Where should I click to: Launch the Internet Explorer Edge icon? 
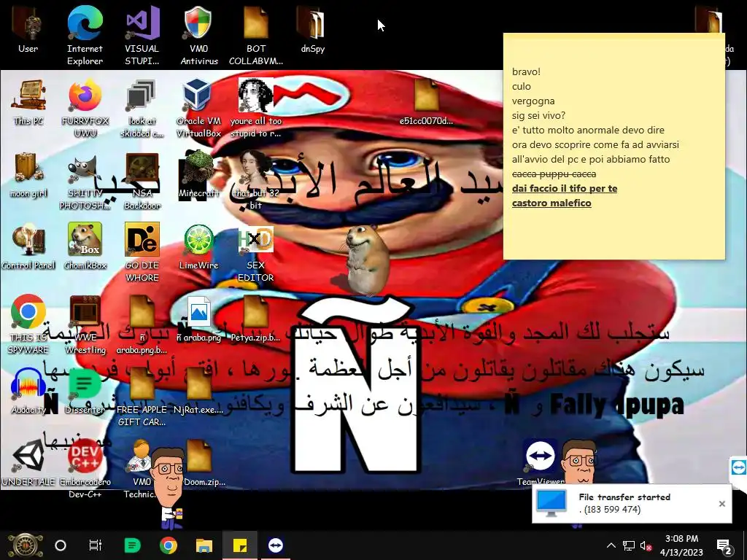point(85,24)
